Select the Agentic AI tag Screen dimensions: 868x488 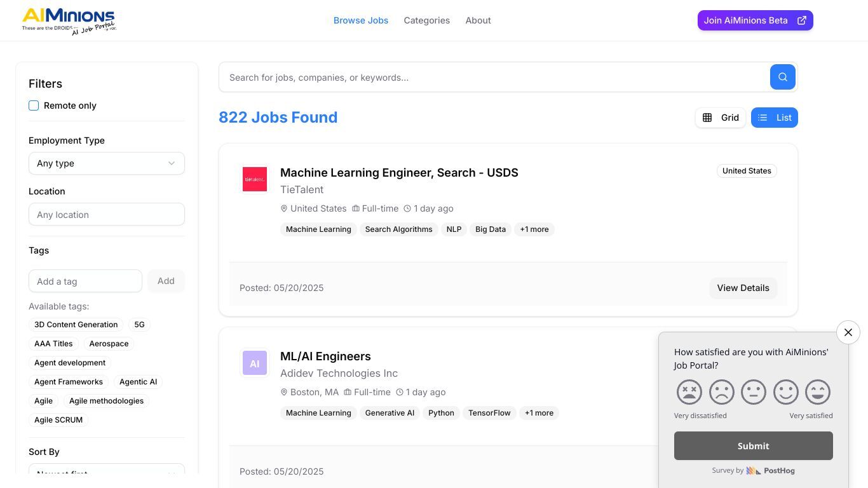click(138, 382)
